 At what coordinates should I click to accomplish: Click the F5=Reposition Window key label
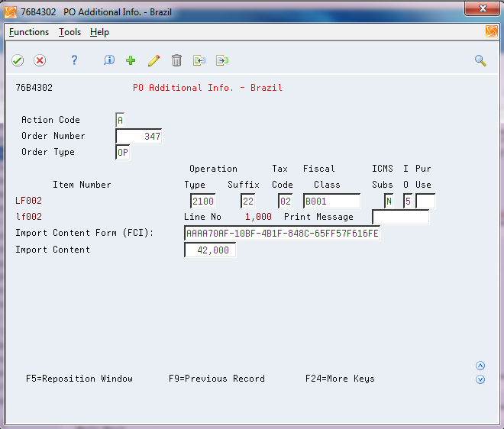pyautogui.click(x=79, y=379)
